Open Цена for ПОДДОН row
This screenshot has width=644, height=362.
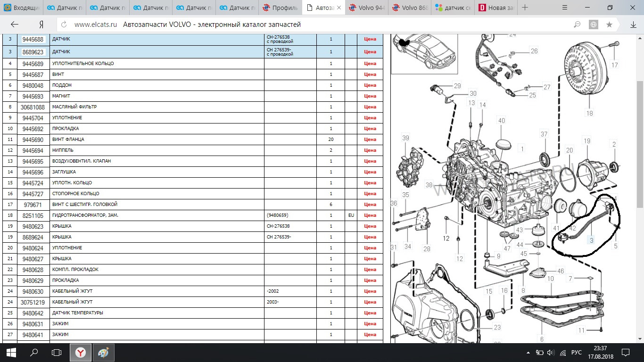[x=370, y=85]
